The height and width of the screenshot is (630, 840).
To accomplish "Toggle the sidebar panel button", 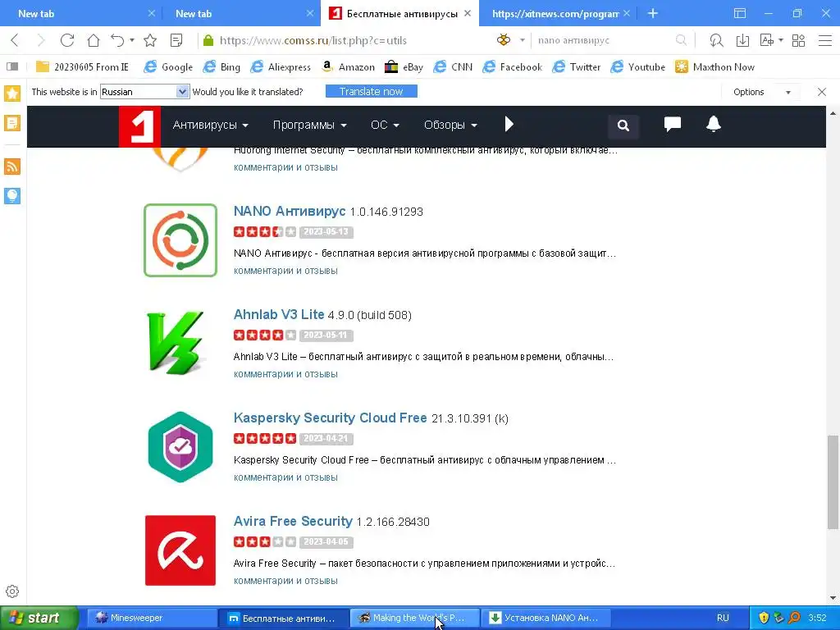I will [x=12, y=66].
